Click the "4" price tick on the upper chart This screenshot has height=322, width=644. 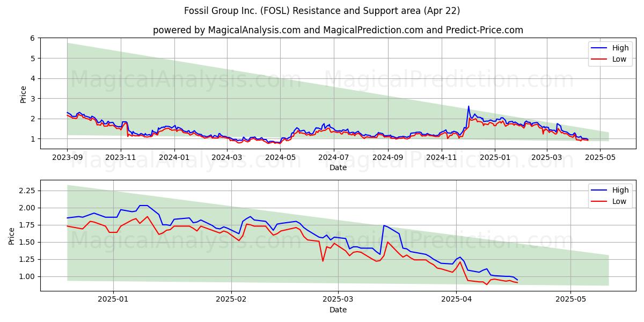(33, 78)
